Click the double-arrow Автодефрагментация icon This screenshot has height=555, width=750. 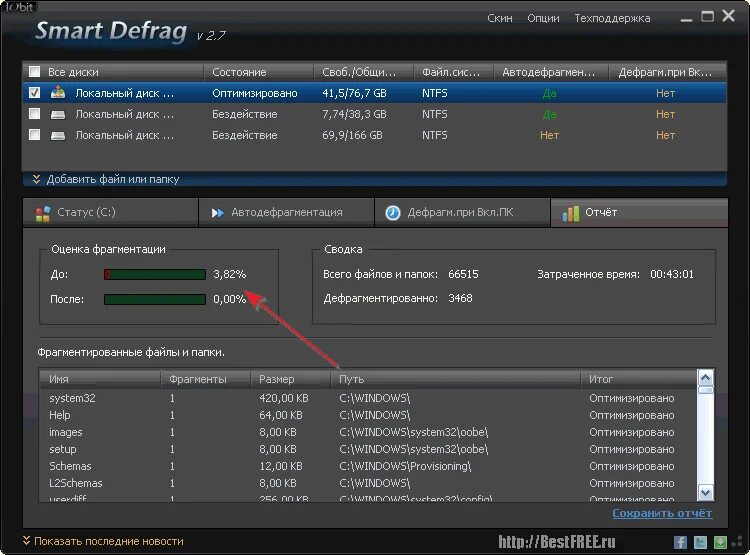[x=218, y=213]
